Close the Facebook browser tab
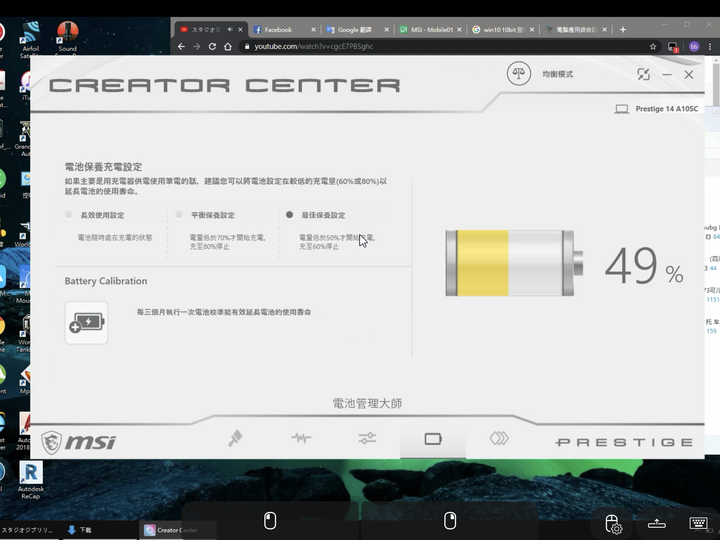The height and width of the screenshot is (540, 720). (x=313, y=29)
